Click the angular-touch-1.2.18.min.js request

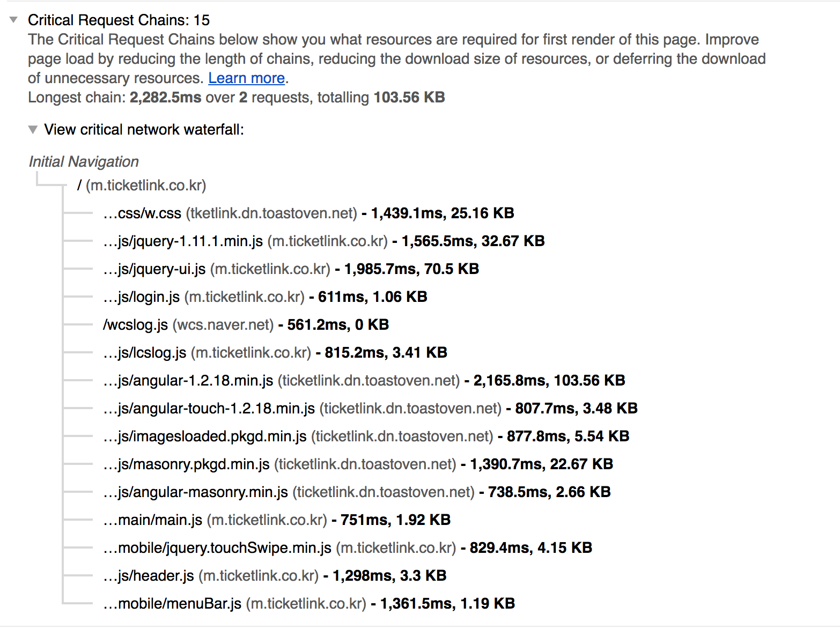(x=209, y=409)
